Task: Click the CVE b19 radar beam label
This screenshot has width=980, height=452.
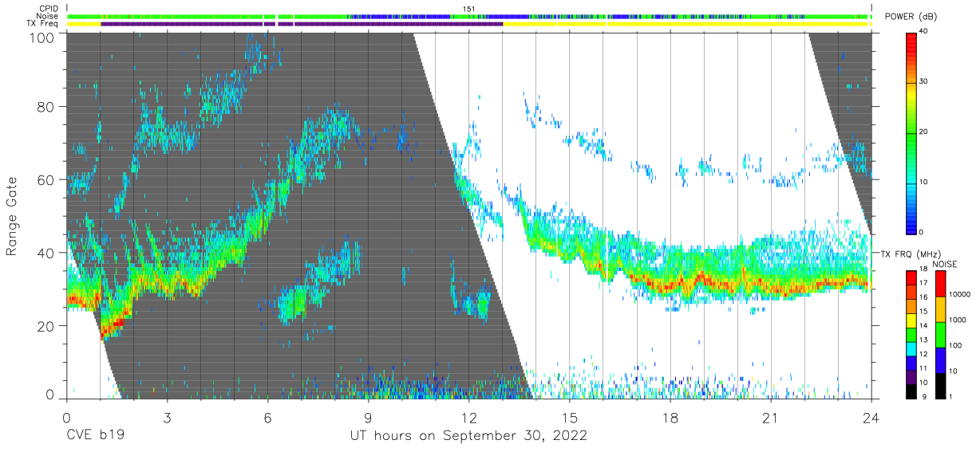Action: tap(95, 436)
